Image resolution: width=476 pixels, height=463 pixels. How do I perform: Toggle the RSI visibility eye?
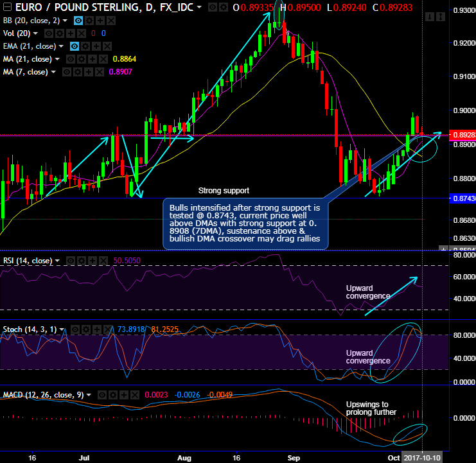(x=71, y=261)
